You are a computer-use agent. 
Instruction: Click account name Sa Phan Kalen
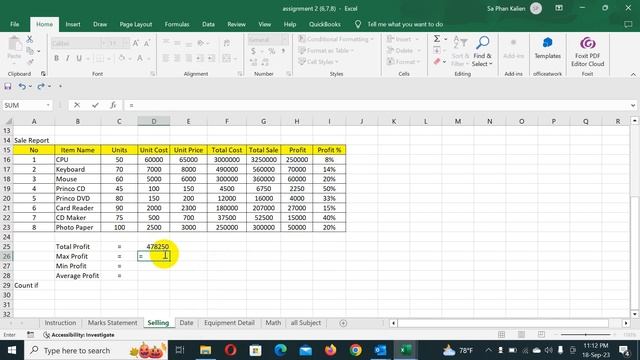tap(506, 8)
